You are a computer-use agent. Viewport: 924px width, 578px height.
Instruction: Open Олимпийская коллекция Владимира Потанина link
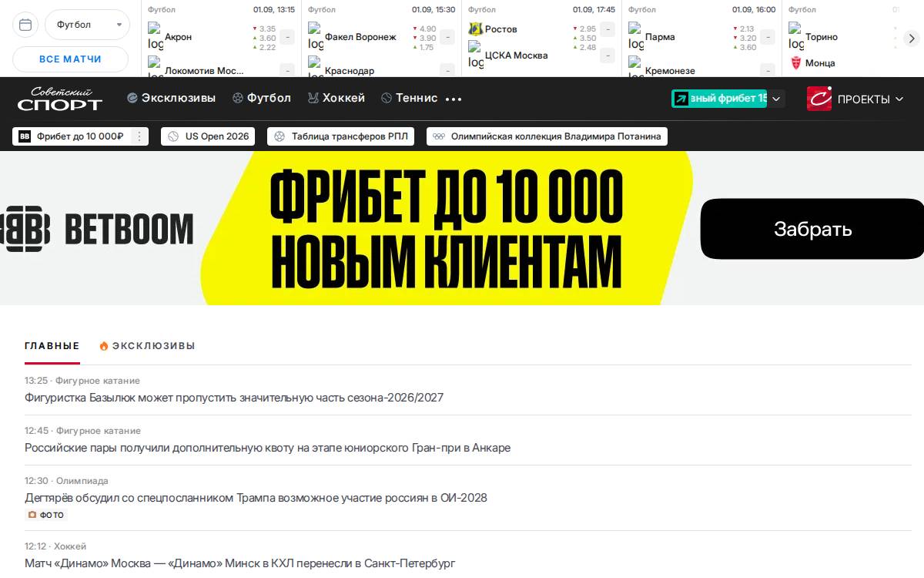click(x=547, y=136)
